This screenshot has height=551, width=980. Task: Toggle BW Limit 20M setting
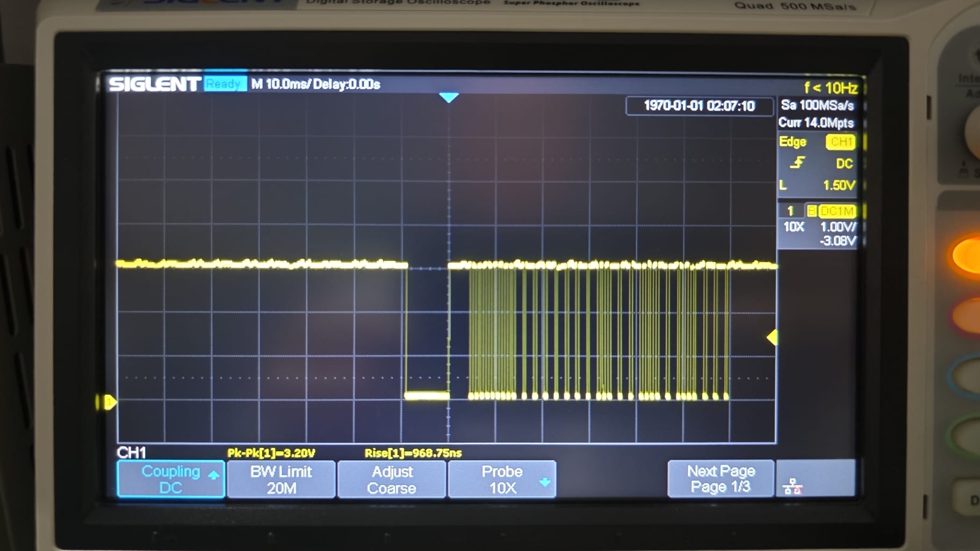281,479
